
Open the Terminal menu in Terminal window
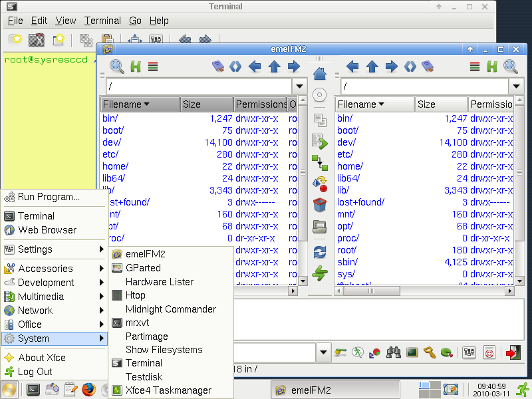[x=102, y=21]
